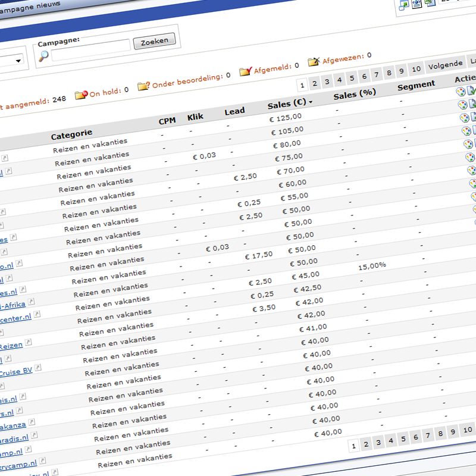Go to page 7 in bottom pagination
The image size is (476, 476).
coord(428,436)
